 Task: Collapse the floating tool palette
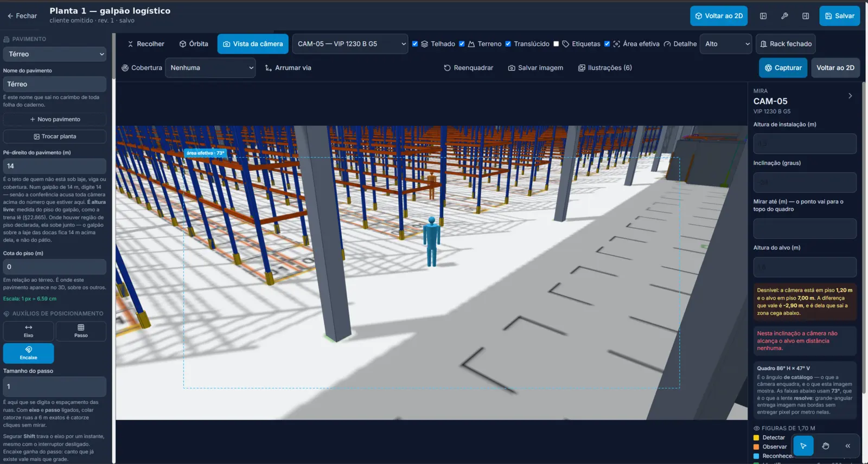[848, 446]
